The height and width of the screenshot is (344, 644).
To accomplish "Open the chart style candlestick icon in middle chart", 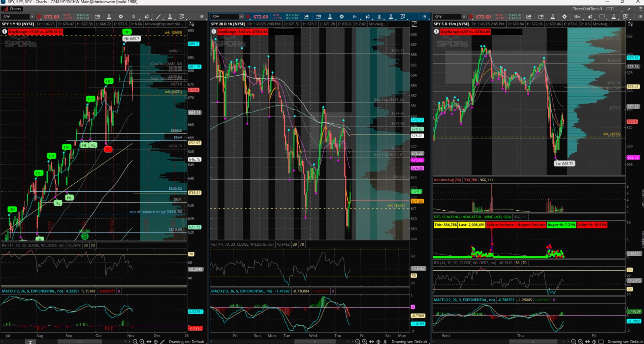I will coord(367,17).
